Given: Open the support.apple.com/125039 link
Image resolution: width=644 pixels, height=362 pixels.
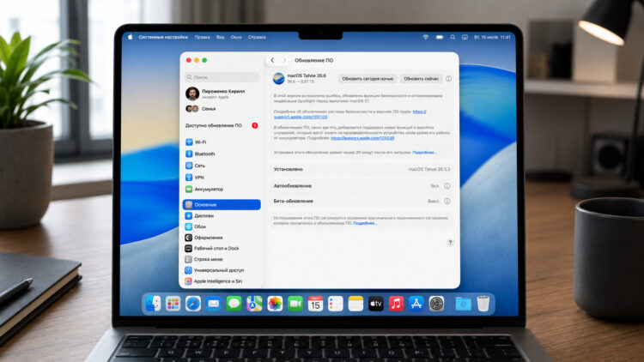Looking at the screenshot, I should pyautogui.click(x=362, y=138).
